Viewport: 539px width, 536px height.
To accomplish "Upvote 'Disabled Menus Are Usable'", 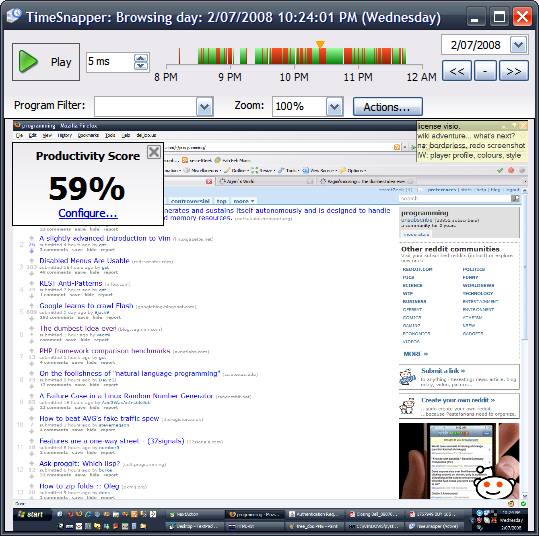I will click(x=31, y=261).
